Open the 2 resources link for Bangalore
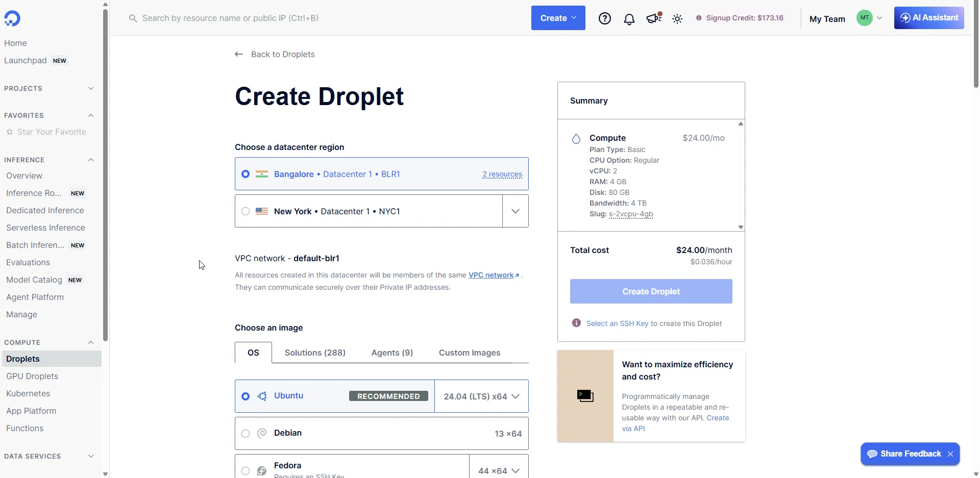The image size is (980, 478). pyautogui.click(x=502, y=174)
